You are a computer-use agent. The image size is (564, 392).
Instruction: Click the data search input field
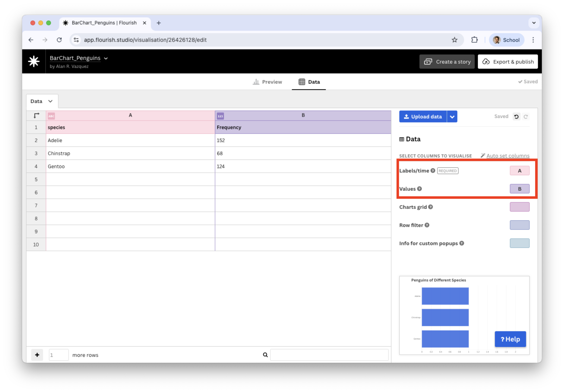pyautogui.click(x=329, y=355)
